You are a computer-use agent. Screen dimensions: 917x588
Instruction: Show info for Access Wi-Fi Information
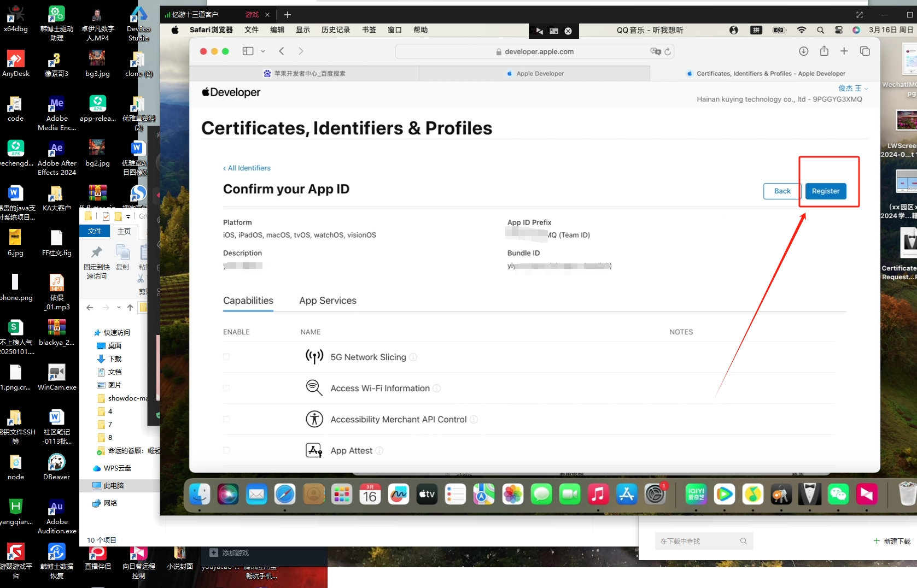[x=437, y=388]
